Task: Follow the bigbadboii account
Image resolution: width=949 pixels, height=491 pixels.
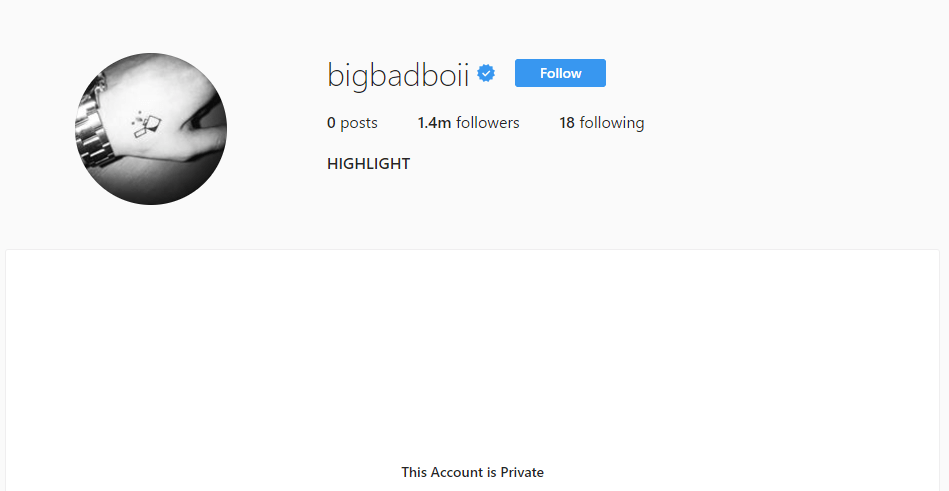Action: tap(560, 73)
